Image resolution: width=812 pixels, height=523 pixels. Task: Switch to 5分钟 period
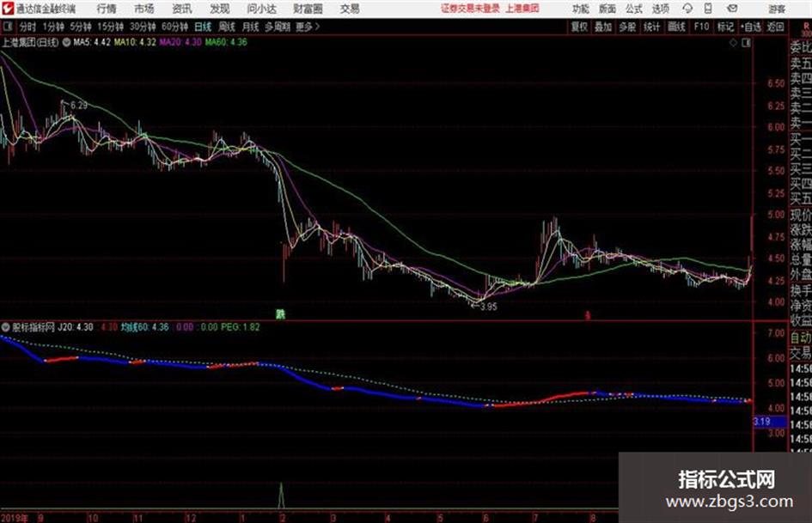pos(80,27)
